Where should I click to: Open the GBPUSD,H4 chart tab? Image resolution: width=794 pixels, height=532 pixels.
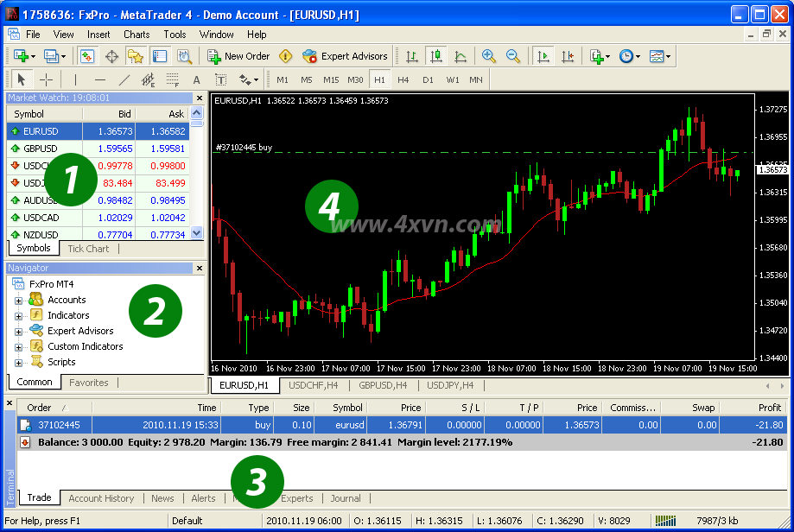coord(383,385)
